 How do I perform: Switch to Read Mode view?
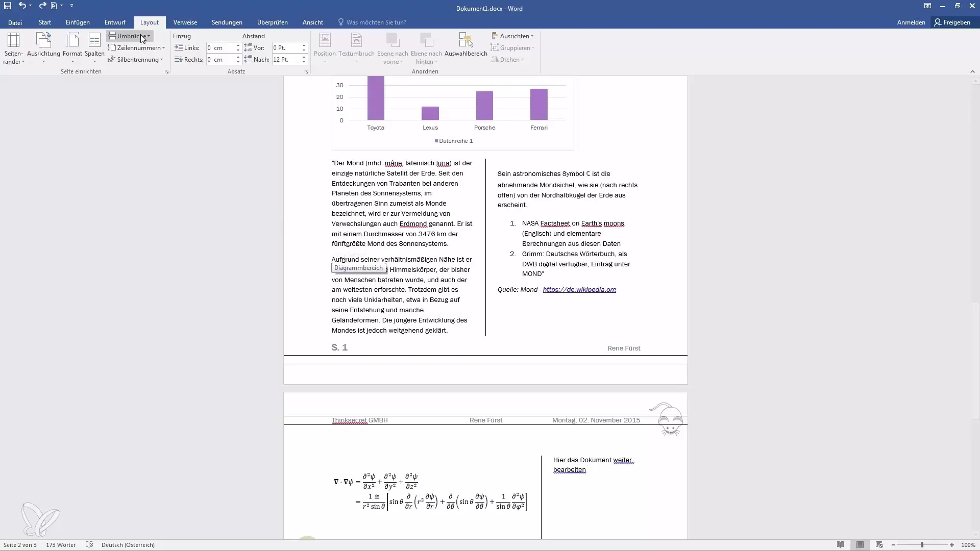(841, 545)
